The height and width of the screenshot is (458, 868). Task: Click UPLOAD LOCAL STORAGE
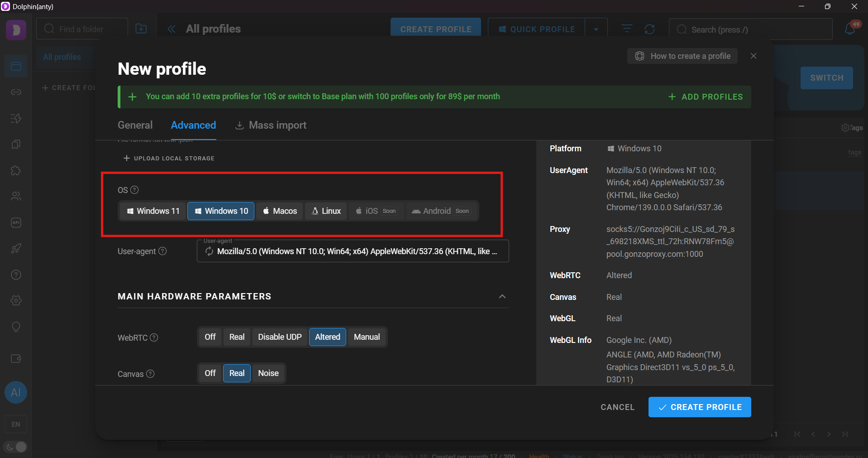pos(169,159)
